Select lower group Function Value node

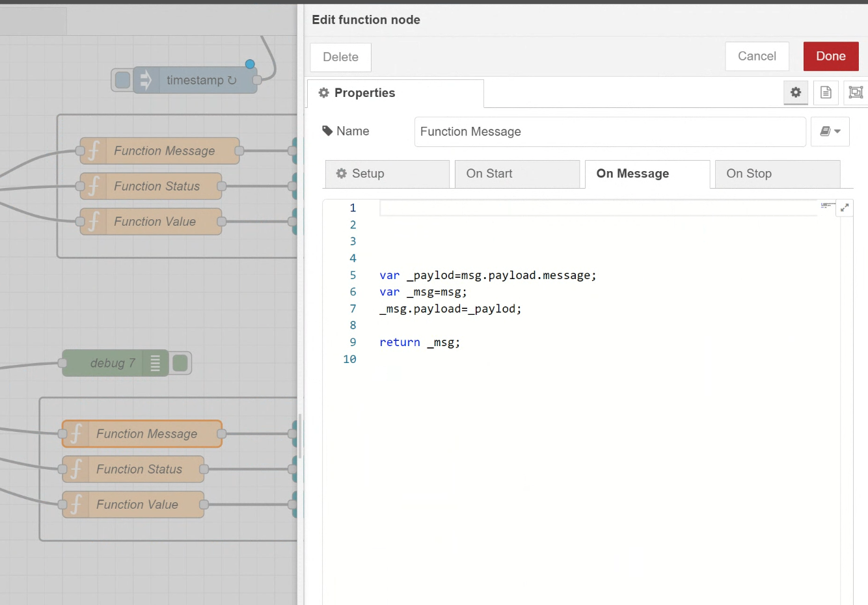coord(133,505)
